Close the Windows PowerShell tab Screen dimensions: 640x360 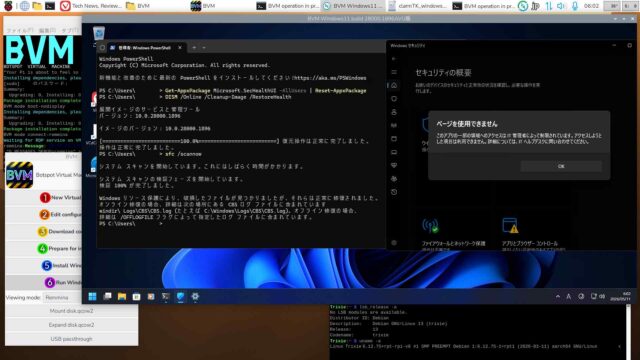pos(180,48)
